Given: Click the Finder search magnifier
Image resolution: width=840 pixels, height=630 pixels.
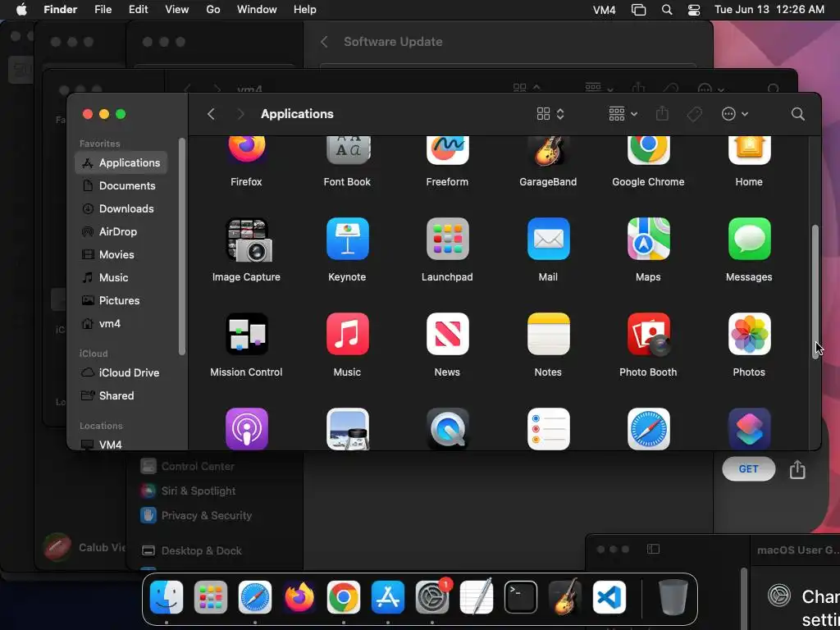Looking at the screenshot, I should click(797, 113).
